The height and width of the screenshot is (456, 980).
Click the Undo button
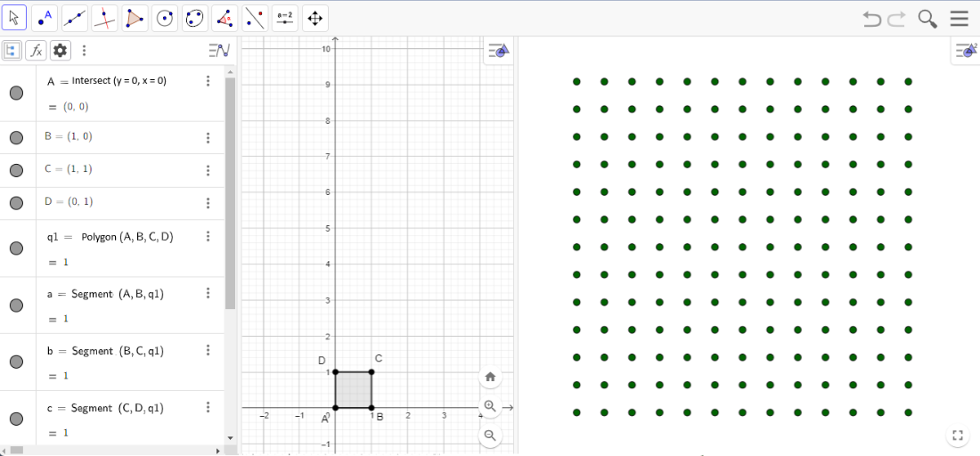pos(870,19)
